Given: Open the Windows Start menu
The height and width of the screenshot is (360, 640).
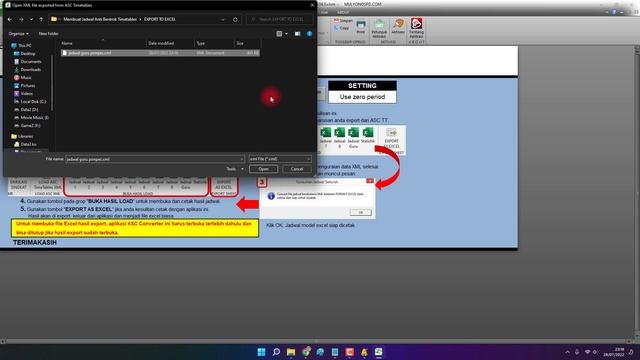Looking at the screenshot, I should click(x=262, y=352).
